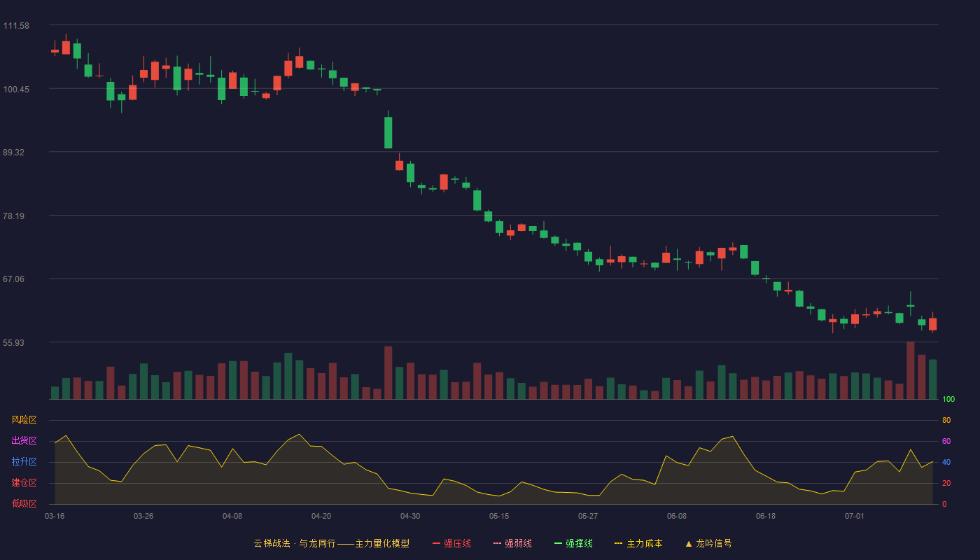Click the 03-26 date label
Image resolution: width=980 pixels, height=560 pixels.
click(x=143, y=516)
